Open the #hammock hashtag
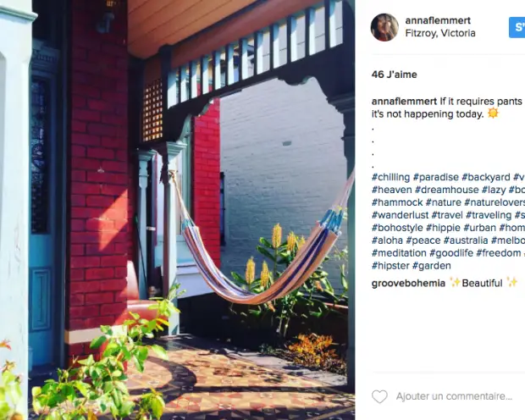 coord(397,202)
